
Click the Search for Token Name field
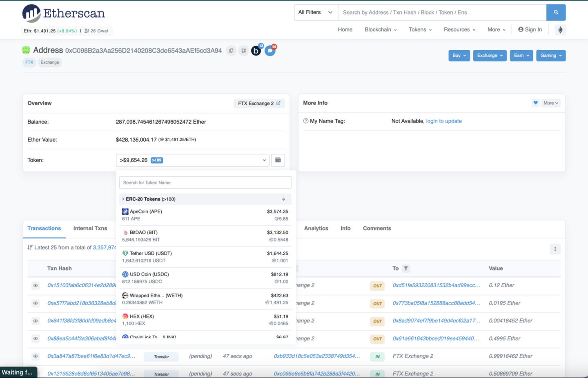[x=205, y=182]
